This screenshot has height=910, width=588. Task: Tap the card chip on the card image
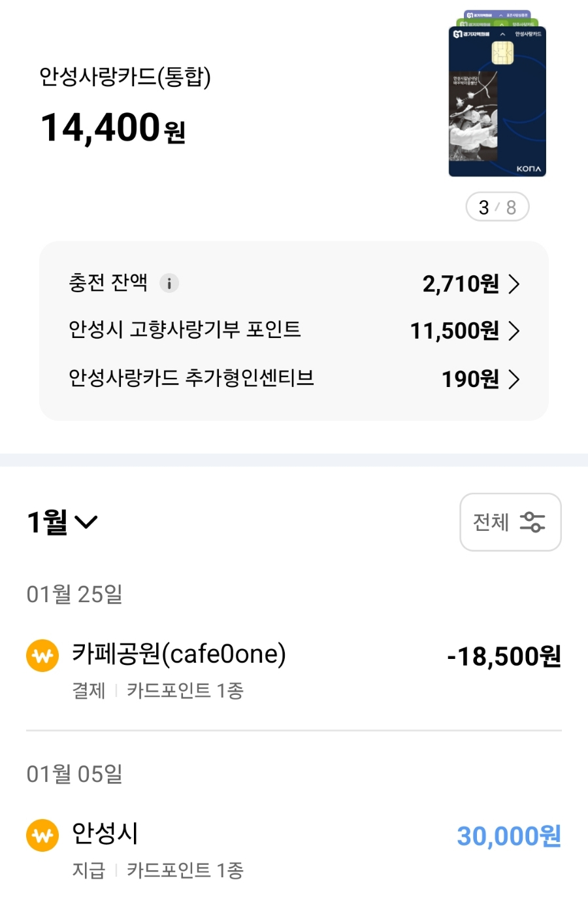[x=502, y=52]
